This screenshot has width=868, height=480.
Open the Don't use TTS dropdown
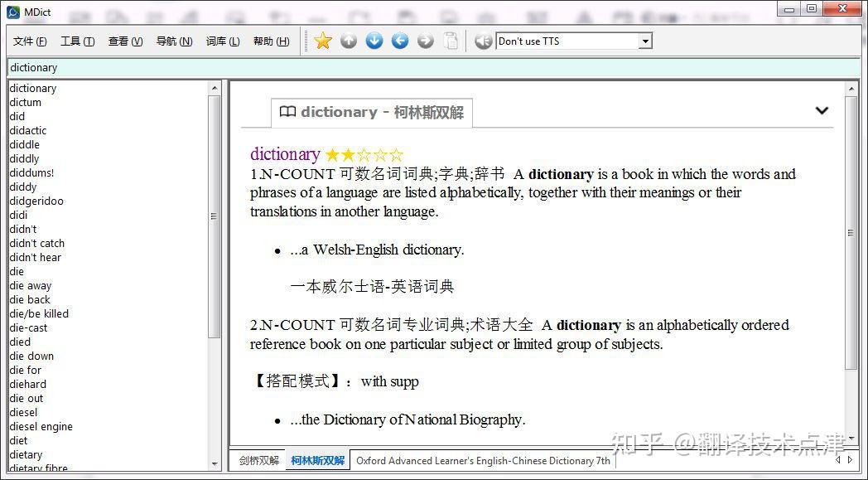(x=644, y=40)
